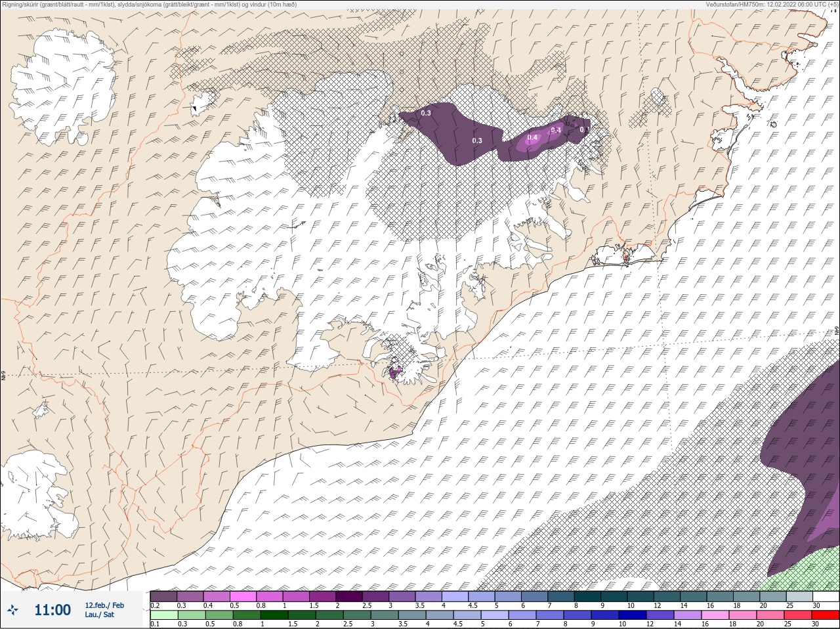Click the pale grey 25 swatch in the snow legend
Screen dimensions: 840x629
799,596
